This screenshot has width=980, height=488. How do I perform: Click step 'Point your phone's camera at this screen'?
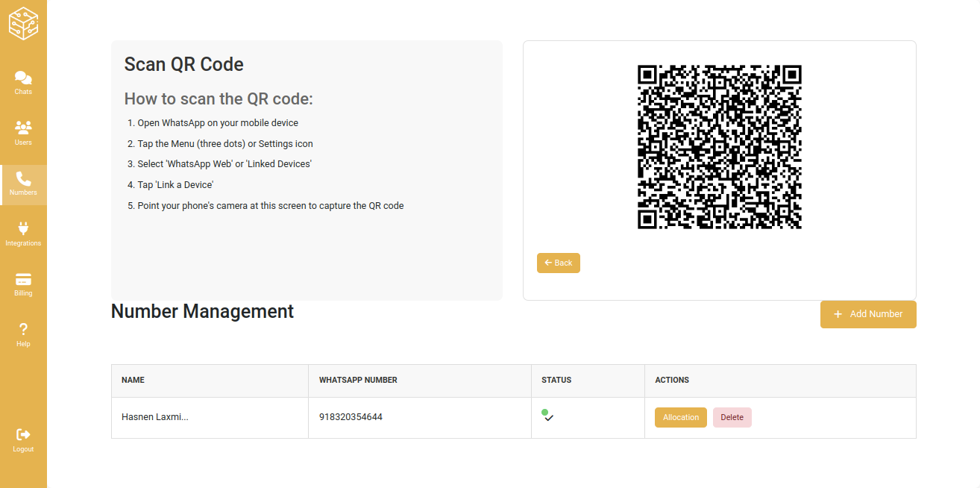[x=271, y=206]
